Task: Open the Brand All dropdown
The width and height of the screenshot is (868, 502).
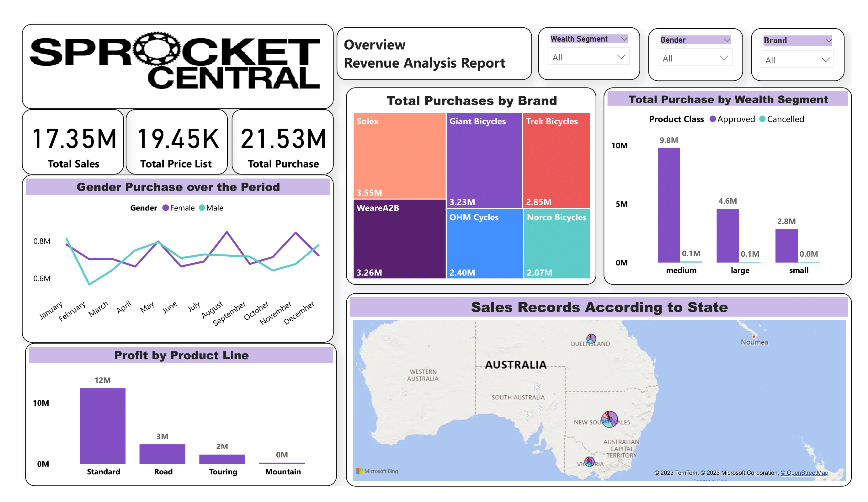Action: [797, 60]
